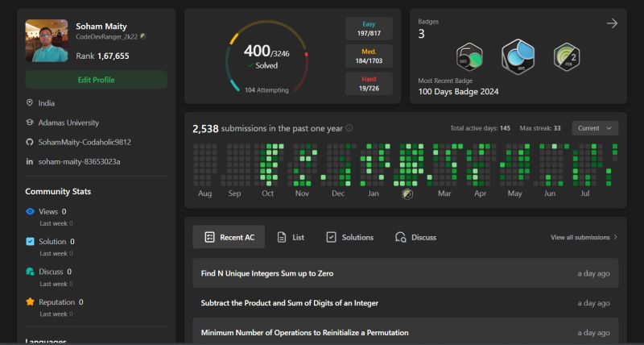The height and width of the screenshot is (345, 644).
Task: Open the SohamMaity-Codaholic9812 GitHub link
Action: [85, 143]
